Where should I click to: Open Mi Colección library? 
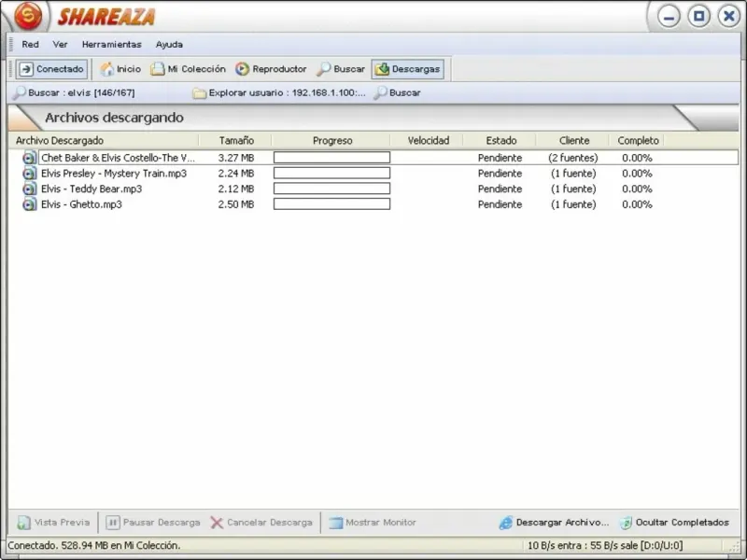[x=188, y=69]
